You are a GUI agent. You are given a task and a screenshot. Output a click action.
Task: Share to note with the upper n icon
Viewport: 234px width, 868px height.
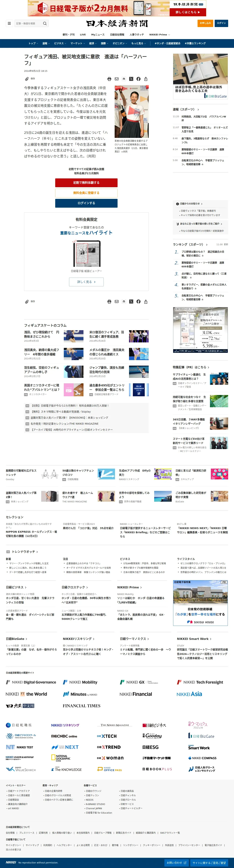[x=124, y=79]
